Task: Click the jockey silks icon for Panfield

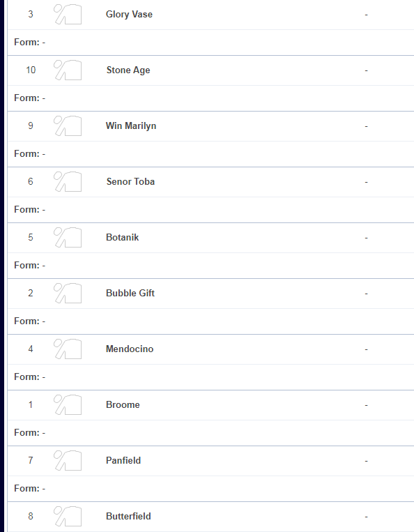Action: click(68, 460)
